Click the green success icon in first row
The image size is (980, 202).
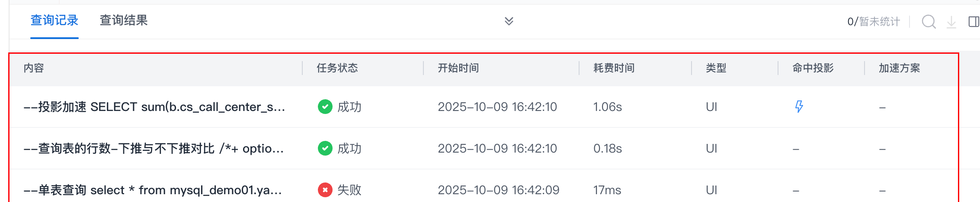[325, 107]
